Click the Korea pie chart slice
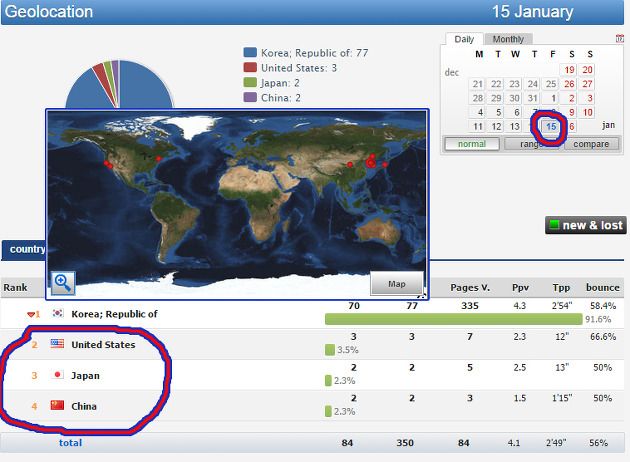The height and width of the screenshot is (462, 630). [x=147, y=88]
